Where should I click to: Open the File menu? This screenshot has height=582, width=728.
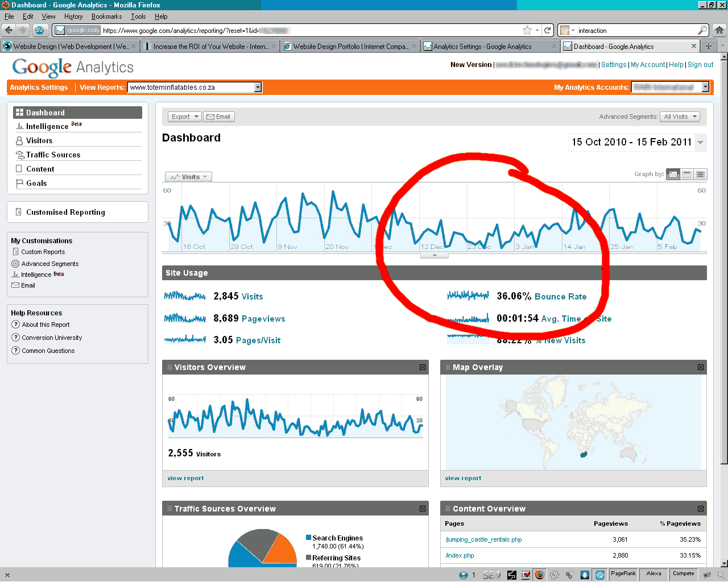[9, 16]
